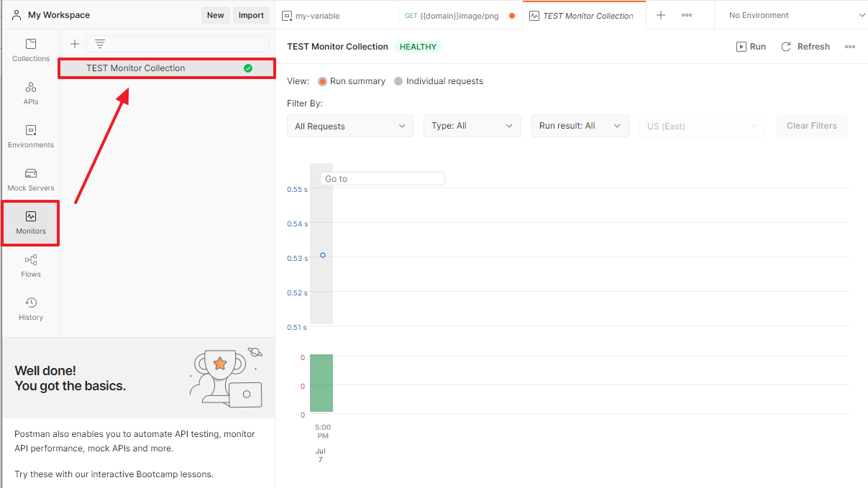Click the response time data point on the chart
This screenshot has width=868, height=488.
(x=323, y=255)
